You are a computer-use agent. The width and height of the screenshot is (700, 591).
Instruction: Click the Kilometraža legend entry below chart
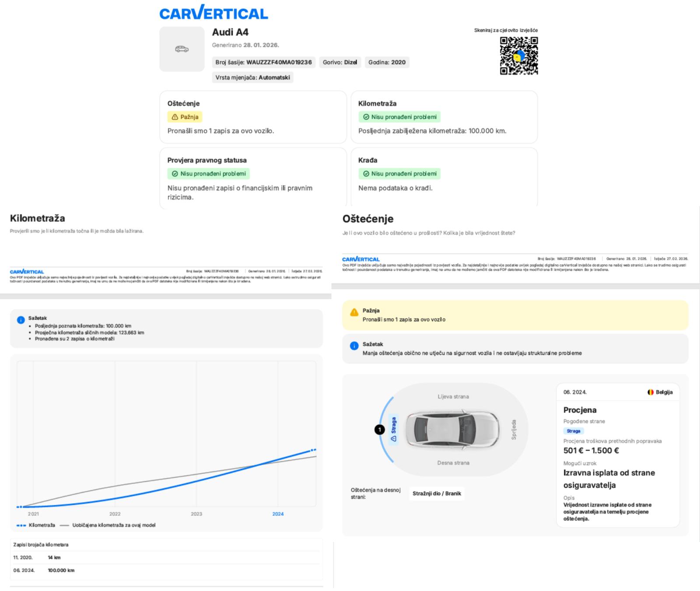click(x=36, y=525)
